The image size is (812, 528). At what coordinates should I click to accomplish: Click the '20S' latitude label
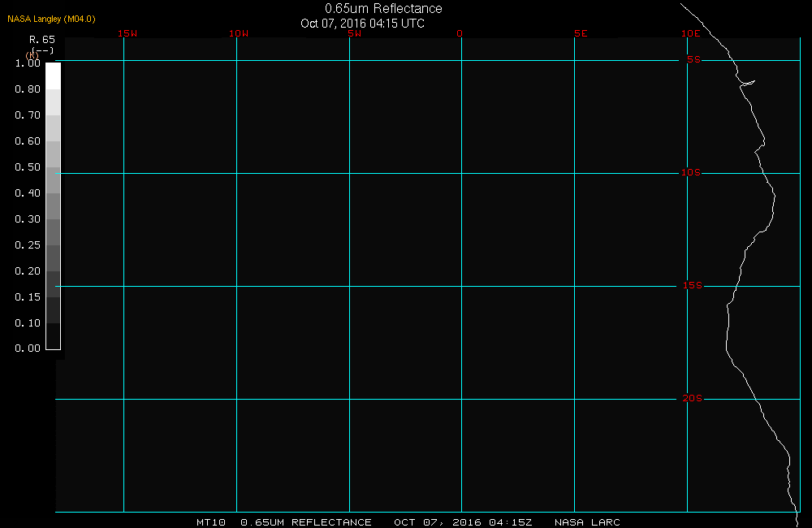click(693, 399)
